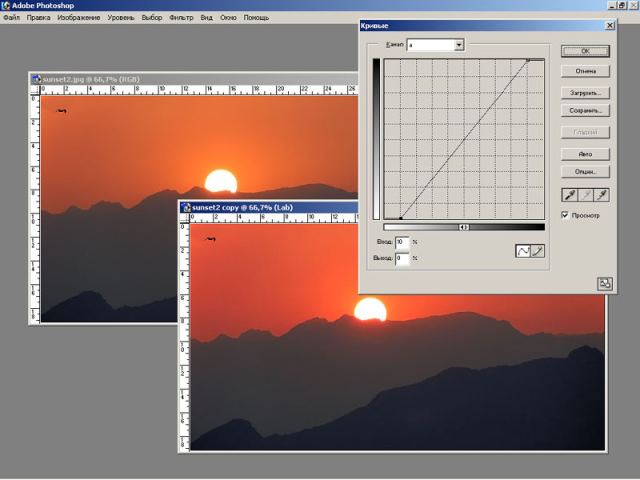
Task: Click the Выход output value field
Action: 402,258
